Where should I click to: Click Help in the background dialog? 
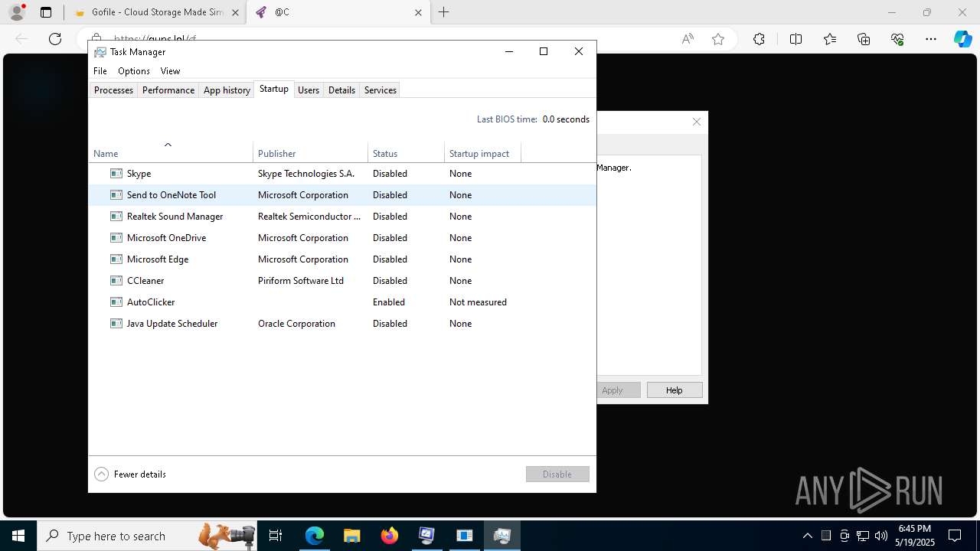click(x=675, y=390)
